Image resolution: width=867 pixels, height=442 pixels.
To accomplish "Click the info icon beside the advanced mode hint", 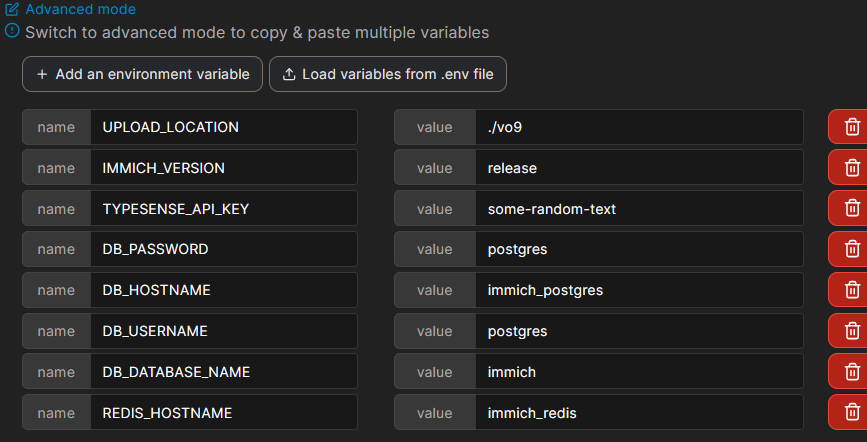I will (12, 30).
